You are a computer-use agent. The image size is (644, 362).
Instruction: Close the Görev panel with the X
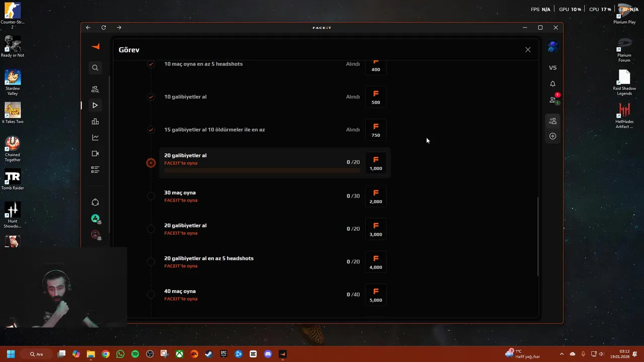[528, 50]
